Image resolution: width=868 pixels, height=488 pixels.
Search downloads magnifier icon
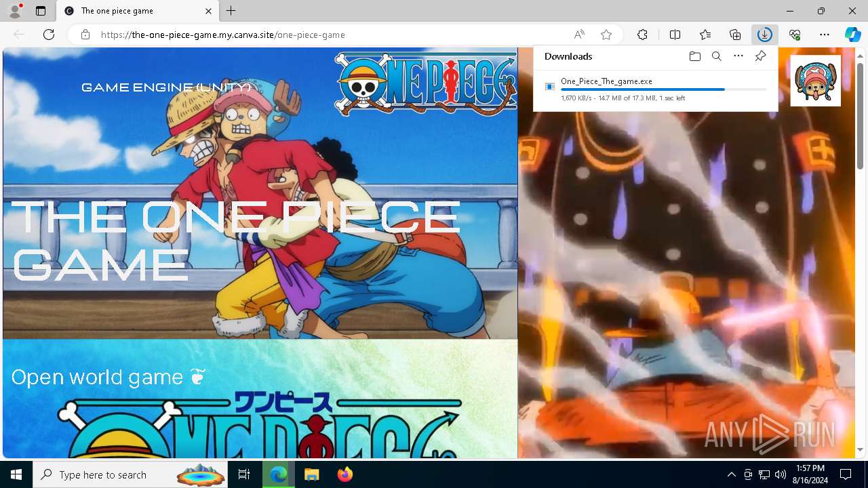(x=717, y=56)
